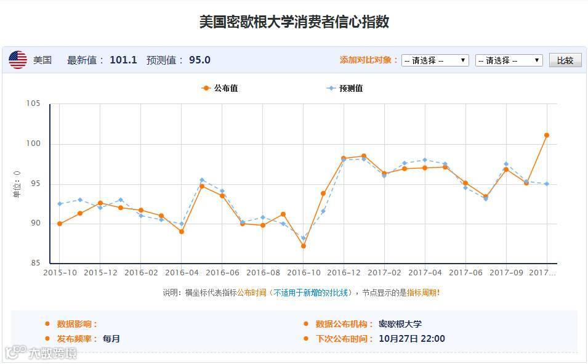Click the 美国 country label
This screenshot has height=364, width=588.
(x=42, y=60)
